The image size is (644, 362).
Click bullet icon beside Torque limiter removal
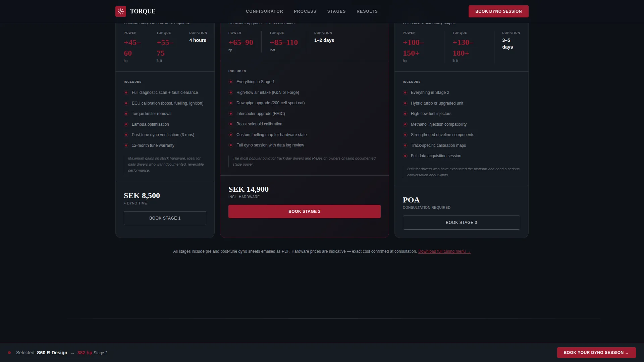126,114
